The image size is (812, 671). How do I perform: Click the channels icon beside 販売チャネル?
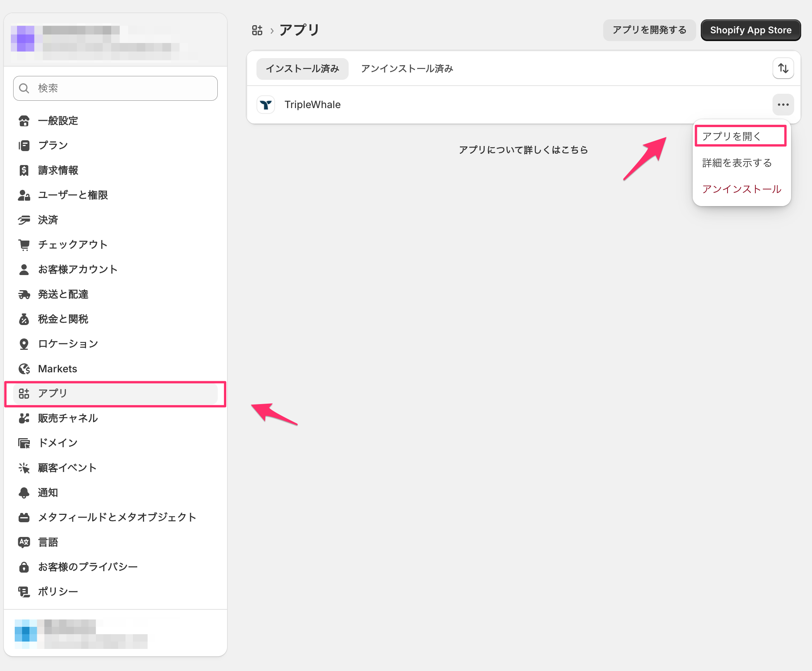click(x=24, y=418)
